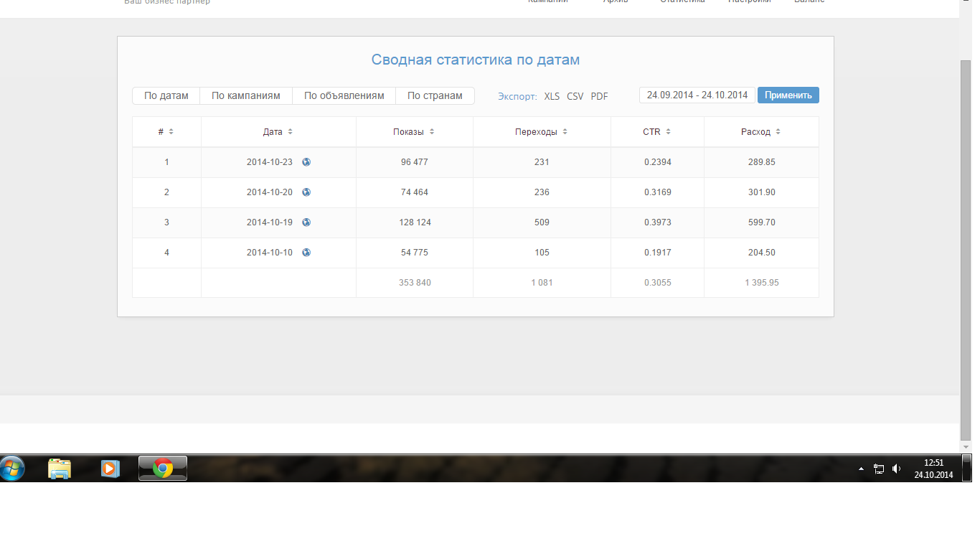This screenshot has width=980, height=554.
Task: Click the spend value 289.85
Action: pos(762,162)
